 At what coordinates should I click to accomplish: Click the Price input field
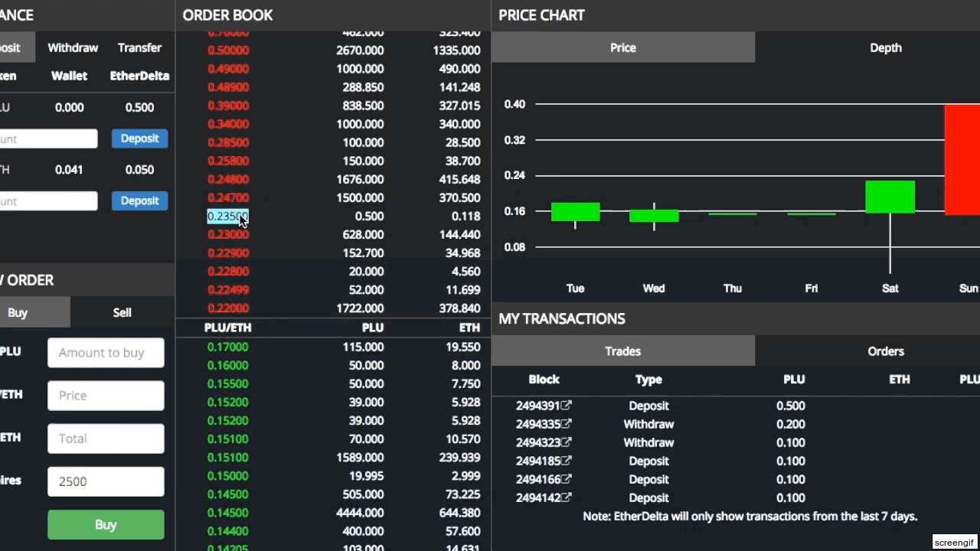[106, 396]
